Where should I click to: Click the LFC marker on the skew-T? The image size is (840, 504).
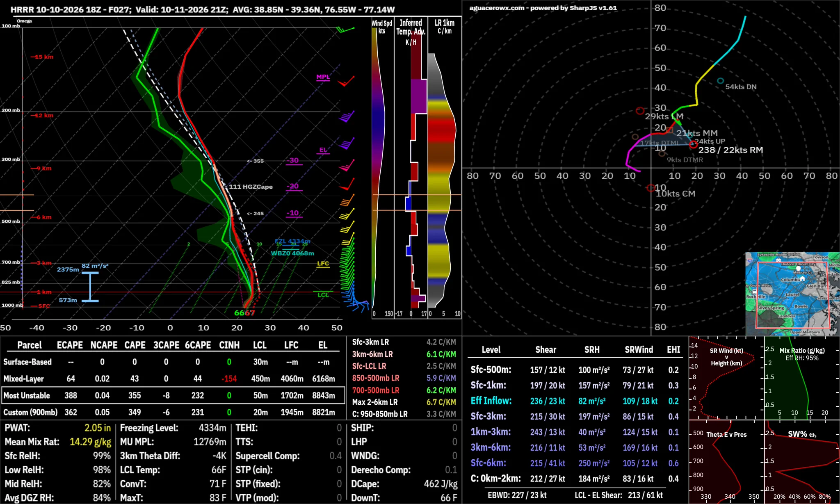pyautogui.click(x=323, y=264)
